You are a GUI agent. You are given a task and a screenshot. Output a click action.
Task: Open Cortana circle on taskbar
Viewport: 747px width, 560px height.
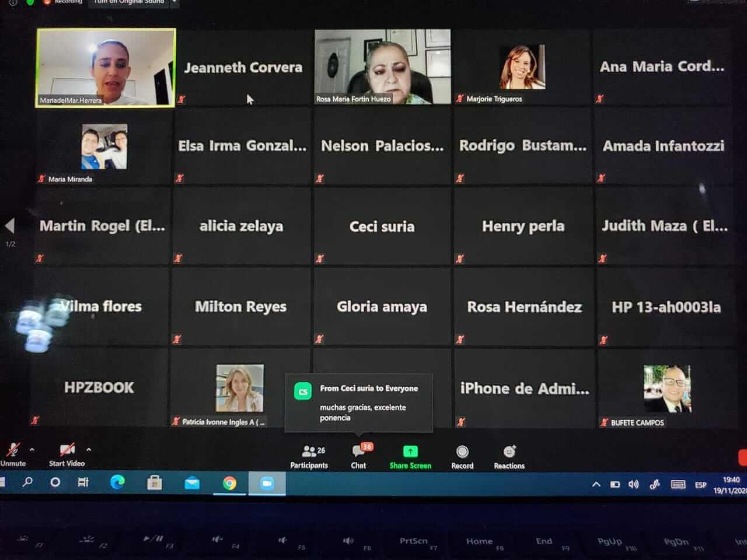(55, 482)
